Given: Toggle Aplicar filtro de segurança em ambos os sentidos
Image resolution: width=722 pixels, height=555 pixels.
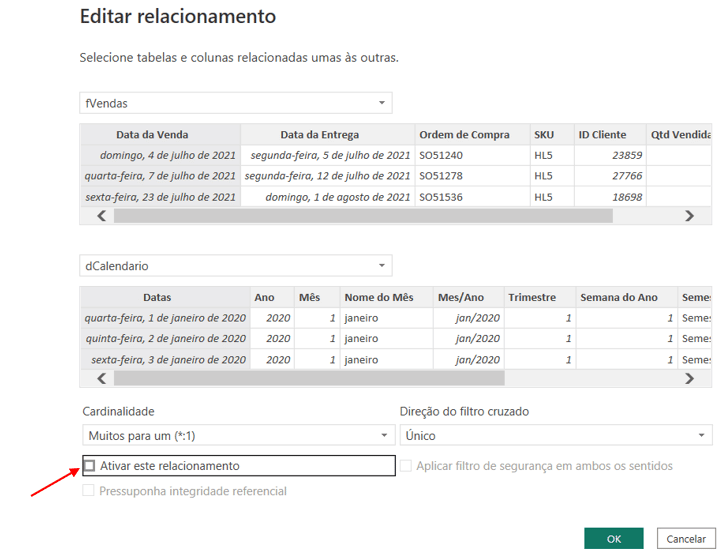Looking at the screenshot, I should pos(406,466).
